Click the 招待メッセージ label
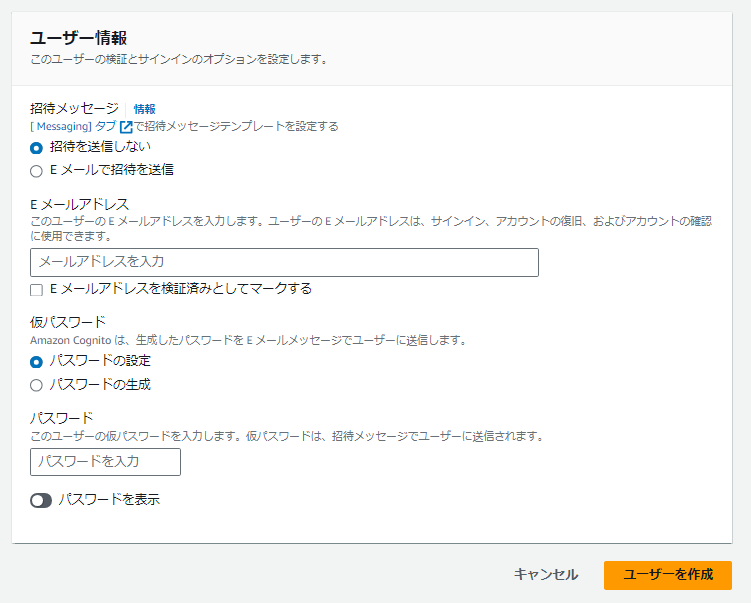The height and width of the screenshot is (603, 751). click(x=74, y=109)
